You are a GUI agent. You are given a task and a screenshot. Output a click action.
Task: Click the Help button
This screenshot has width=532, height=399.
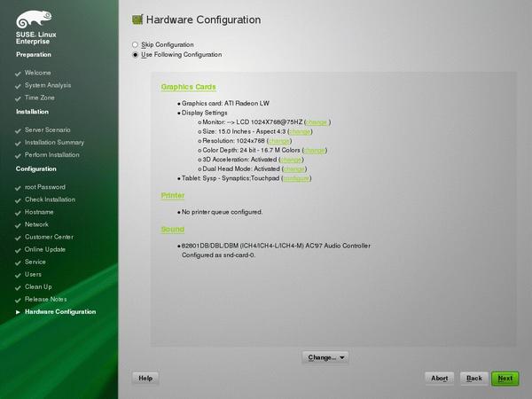[x=145, y=378]
